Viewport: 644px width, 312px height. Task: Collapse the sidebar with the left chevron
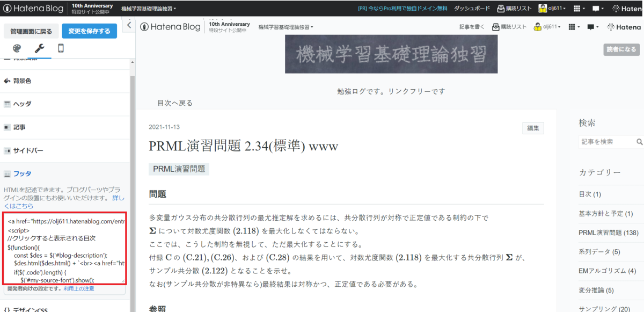tap(129, 25)
